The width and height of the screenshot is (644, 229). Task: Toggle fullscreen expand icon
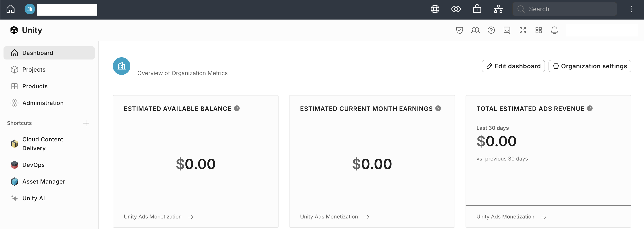522,30
